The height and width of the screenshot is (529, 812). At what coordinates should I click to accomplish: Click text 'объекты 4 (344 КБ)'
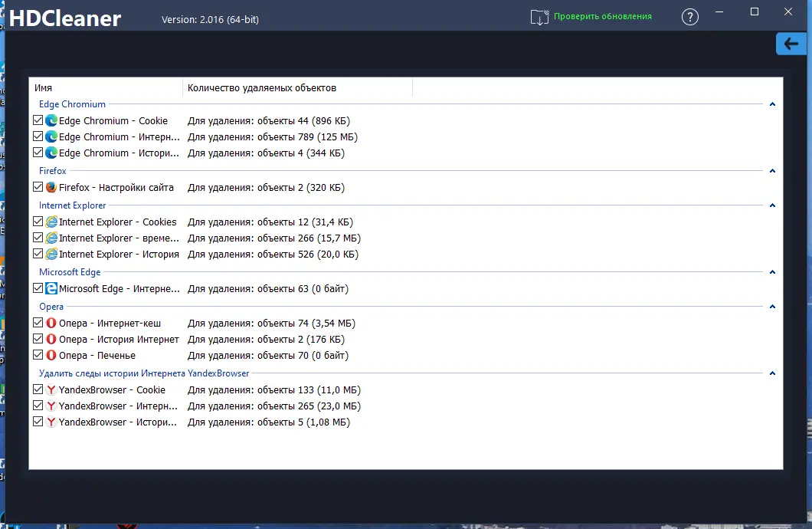pyautogui.click(x=301, y=153)
